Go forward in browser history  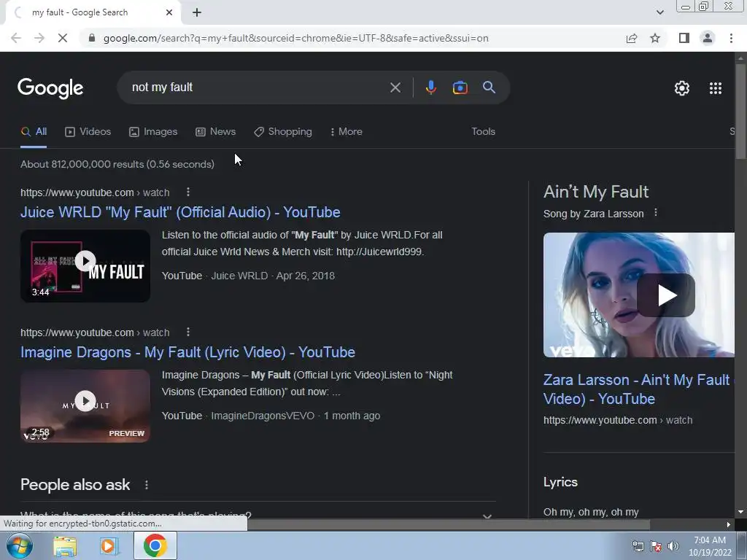39,38
